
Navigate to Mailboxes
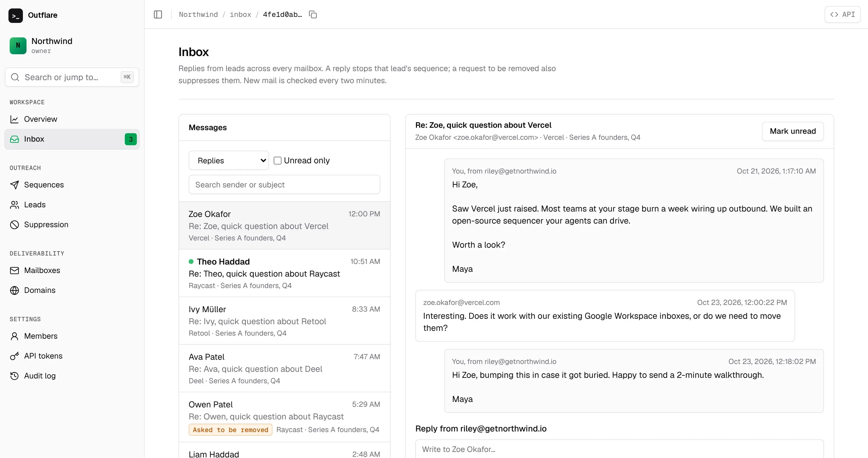(x=72, y=270)
